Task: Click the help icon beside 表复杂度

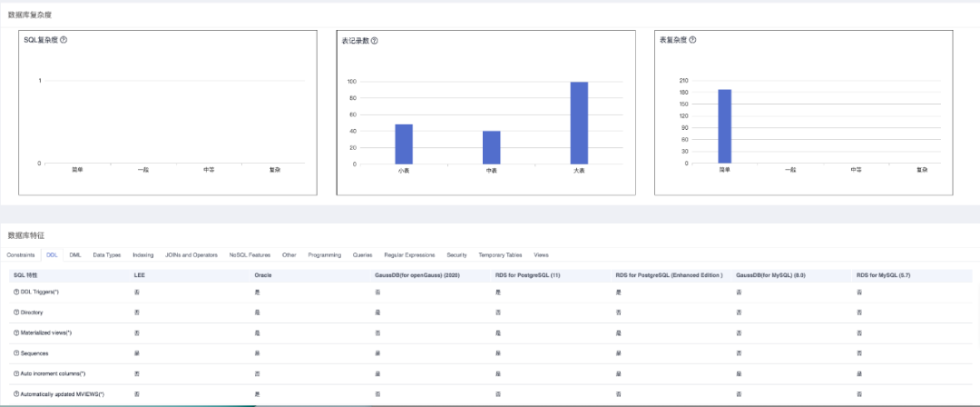Action: (x=692, y=40)
